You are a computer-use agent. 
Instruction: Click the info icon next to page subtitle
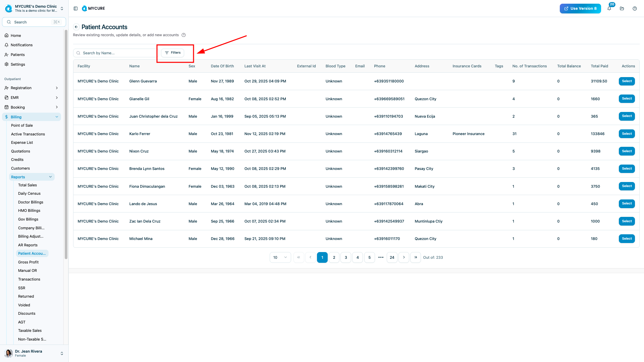tap(183, 35)
